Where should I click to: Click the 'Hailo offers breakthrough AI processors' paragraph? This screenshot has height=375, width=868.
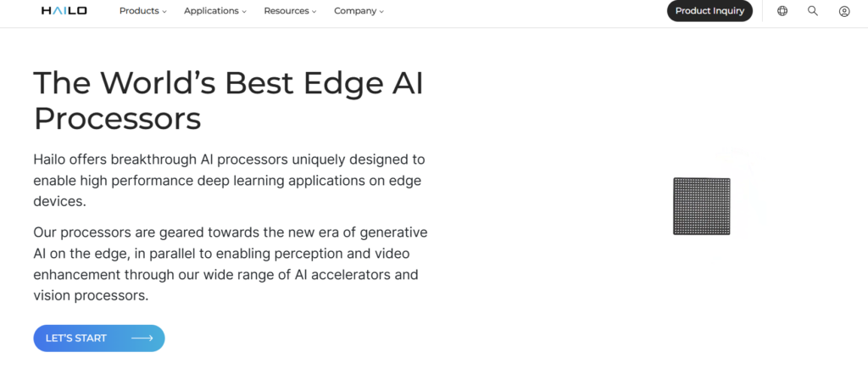229,180
